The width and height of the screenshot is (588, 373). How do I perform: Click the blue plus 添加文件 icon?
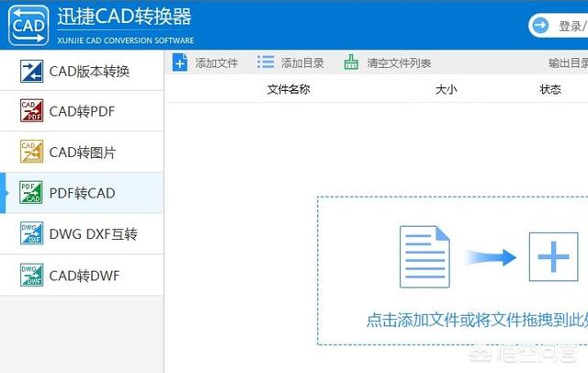coord(180,62)
